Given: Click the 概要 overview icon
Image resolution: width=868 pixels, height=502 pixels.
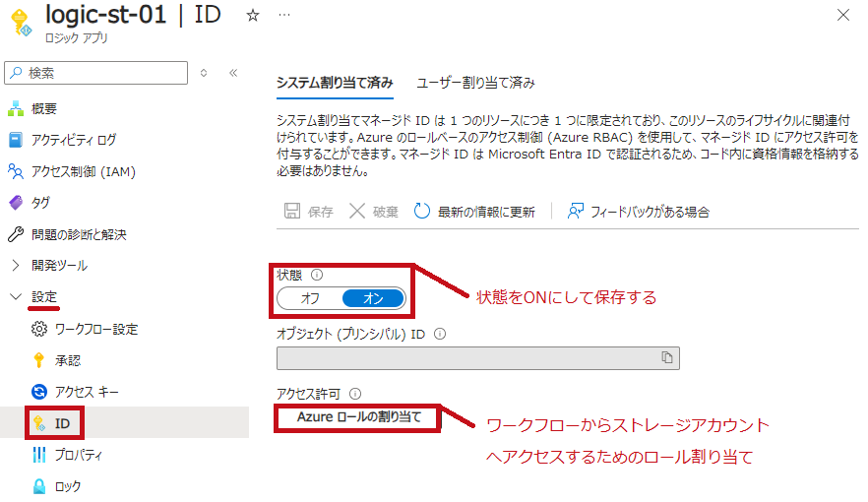Looking at the screenshot, I should click(16, 108).
